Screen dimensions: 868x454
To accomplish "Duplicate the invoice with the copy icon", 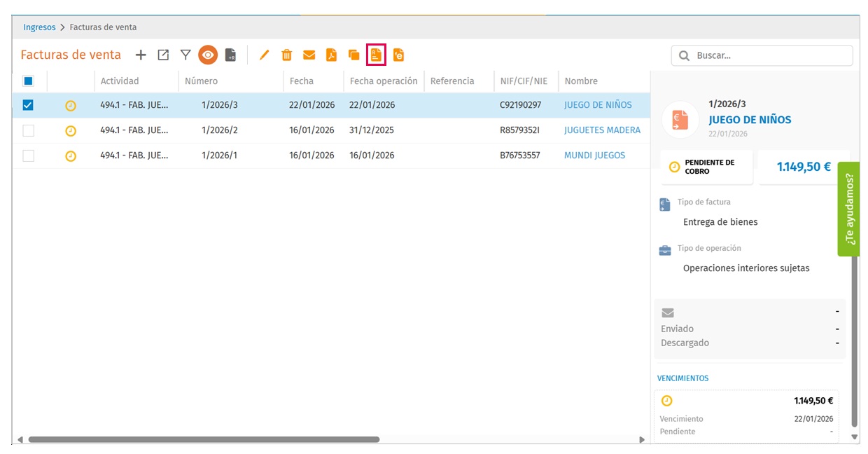I will [353, 55].
